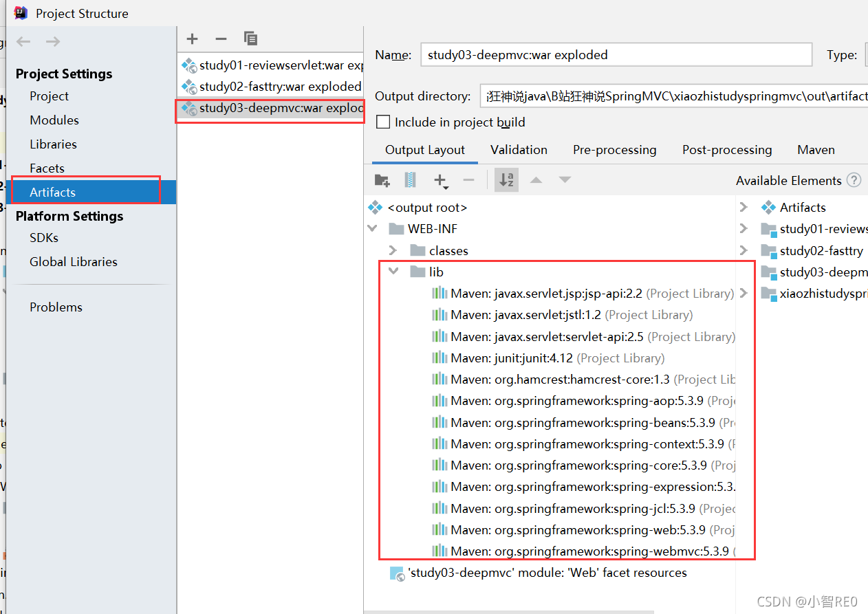
Task: Expand the arrow beside jsp-api library row
Action: tap(744, 294)
